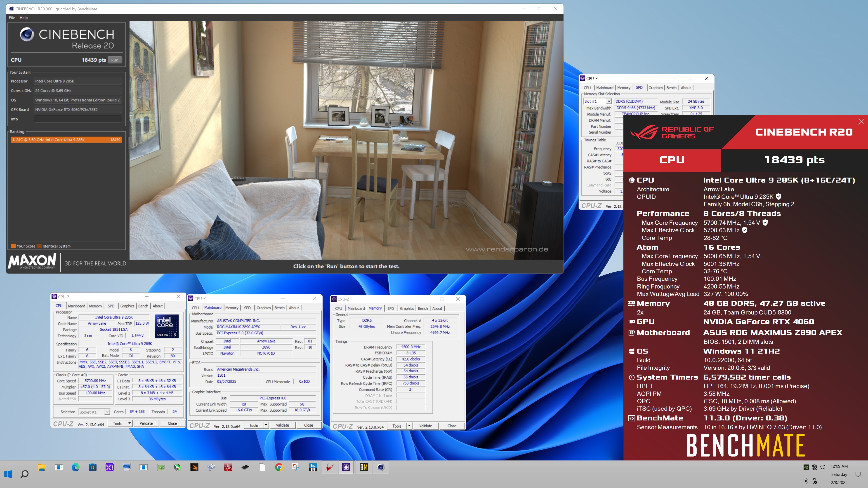Open the monitor-shaped taskbar icon
The image size is (868, 488).
point(126,467)
